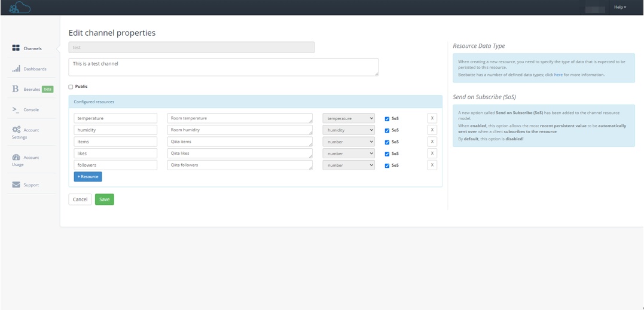Viewport: 644px width, 310px height.
Task: Click the channel description text area
Action: (224, 67)
